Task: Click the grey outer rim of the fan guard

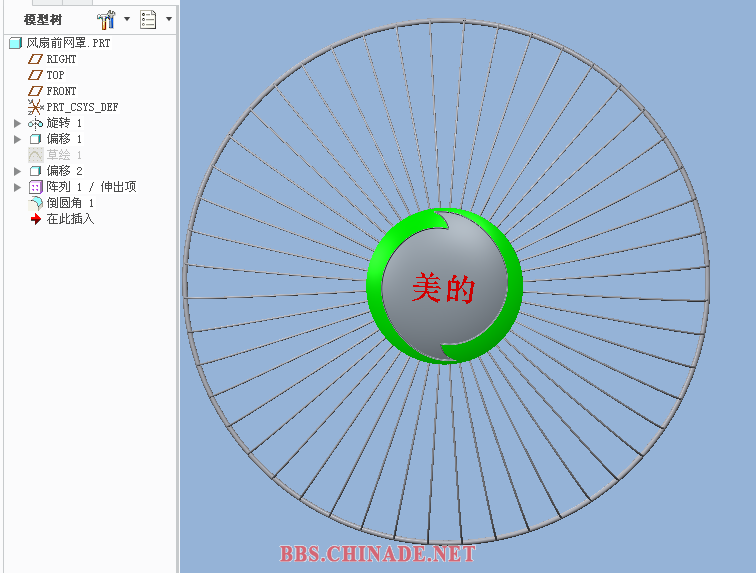Action: [446, 21]
